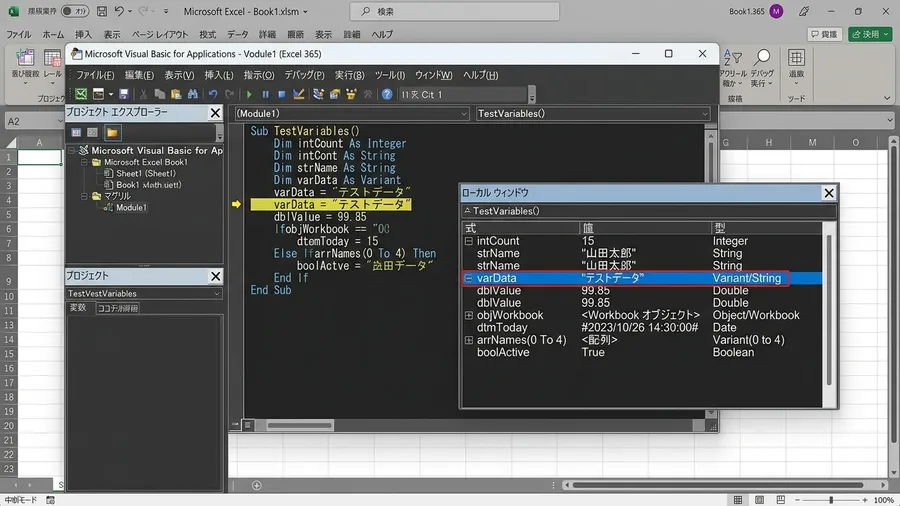
Task: Select the second tab in Properties panel
Action: (118, 308)
